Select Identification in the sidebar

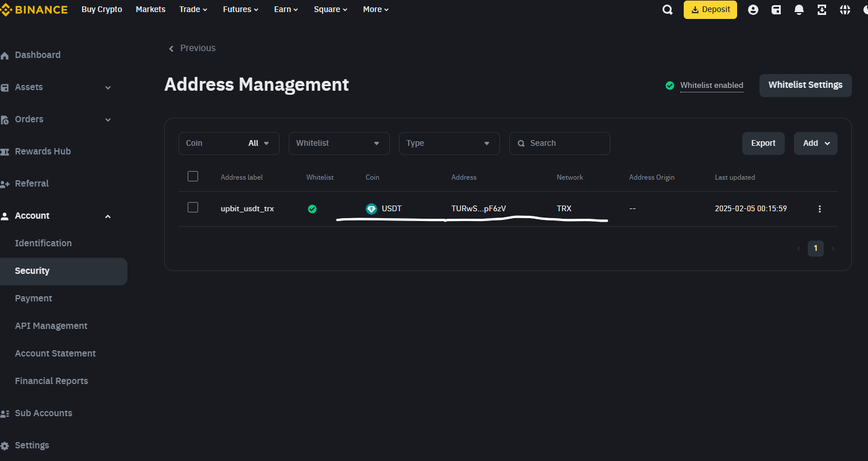tap(44, 243)
